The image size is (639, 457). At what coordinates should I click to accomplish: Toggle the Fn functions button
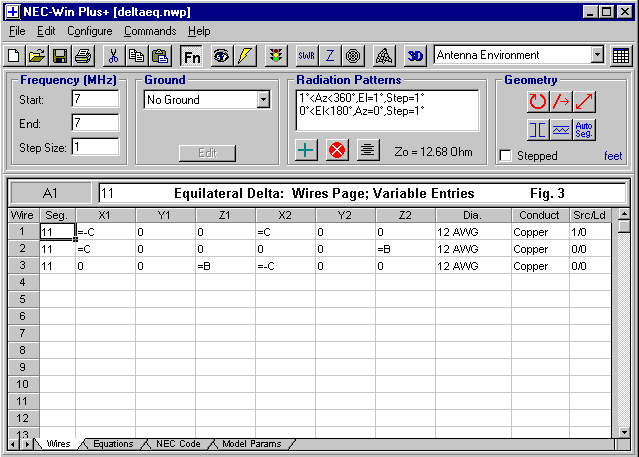pyautogui.click(x=191, y=56)
